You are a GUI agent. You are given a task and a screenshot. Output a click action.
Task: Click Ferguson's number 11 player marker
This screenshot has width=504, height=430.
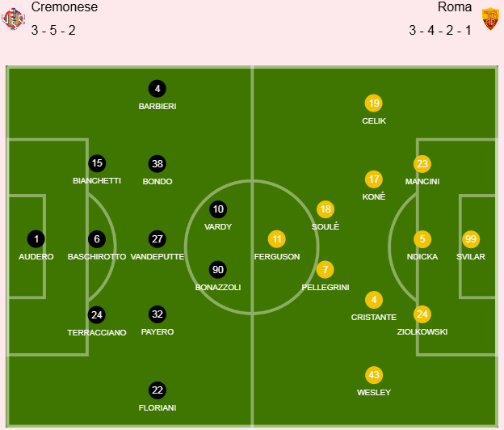point(277,239)
